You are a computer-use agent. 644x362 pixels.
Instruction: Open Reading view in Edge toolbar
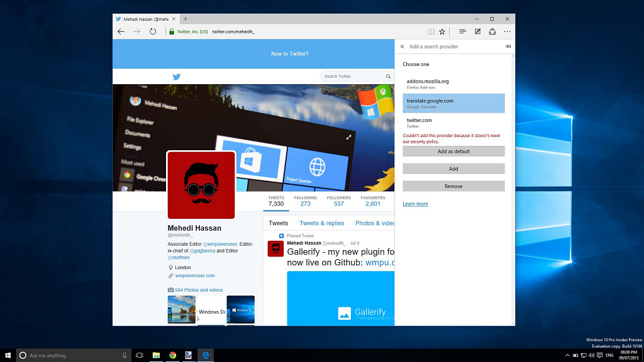click(431, 31)
